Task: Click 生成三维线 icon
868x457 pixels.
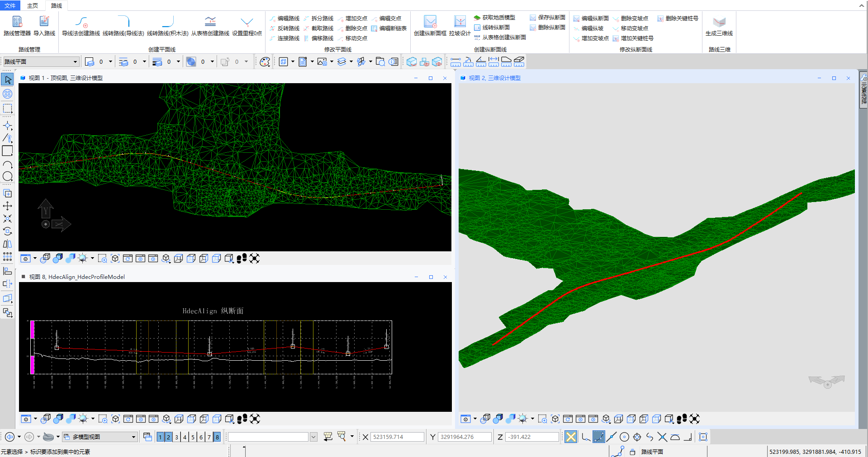Action: 719,26
